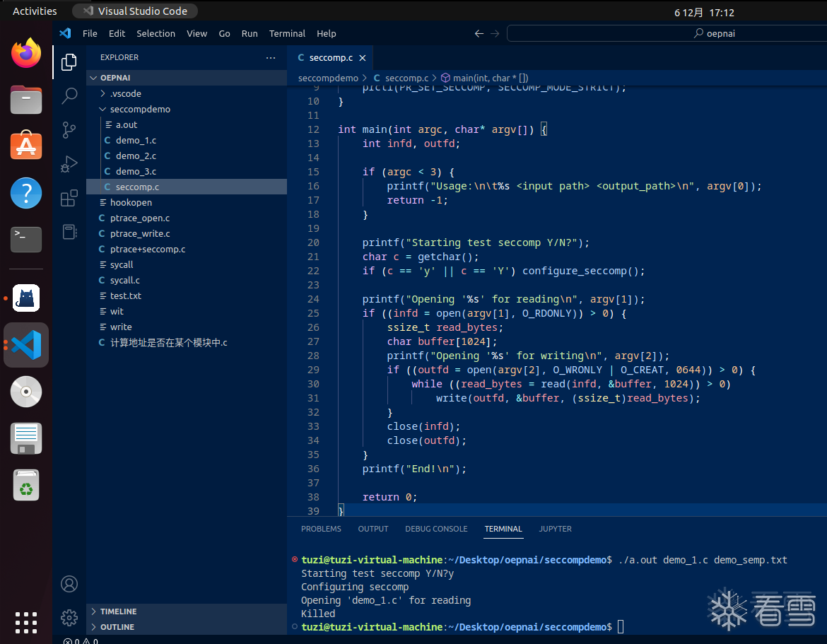Open Terminal app from the dock

[x=26, y=240]
